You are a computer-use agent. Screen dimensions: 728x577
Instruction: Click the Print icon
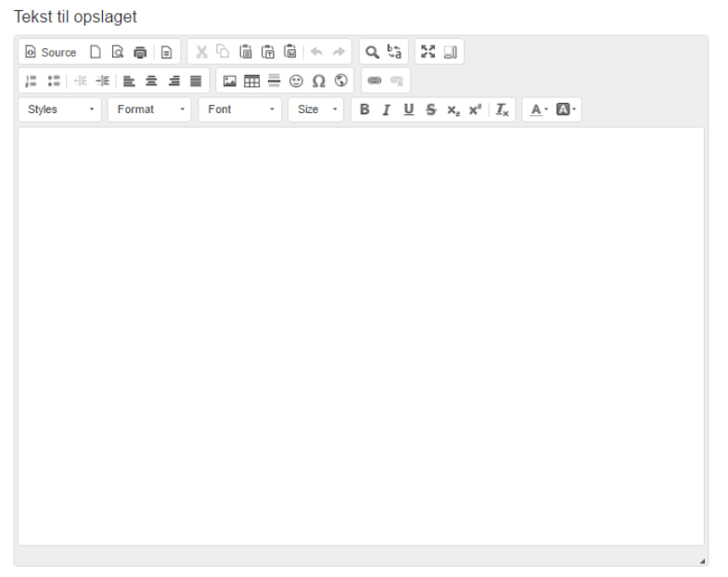(x=140, y=52)
